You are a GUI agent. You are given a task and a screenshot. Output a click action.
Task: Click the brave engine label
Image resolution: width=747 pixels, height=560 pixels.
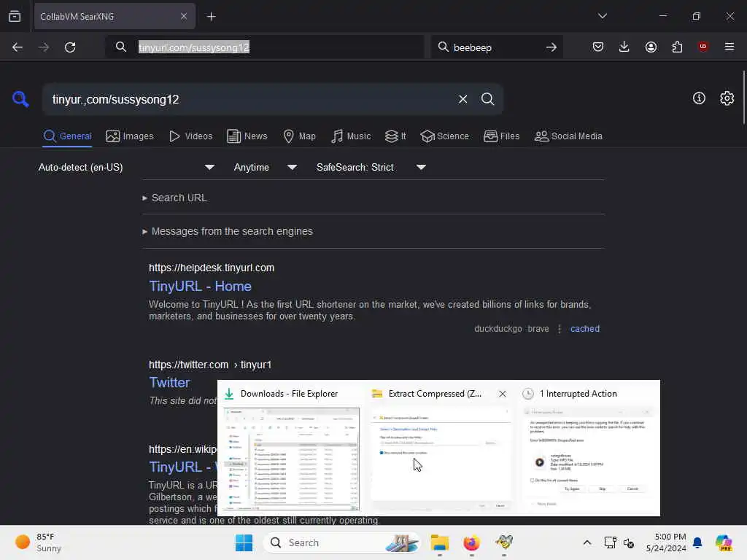538,329
